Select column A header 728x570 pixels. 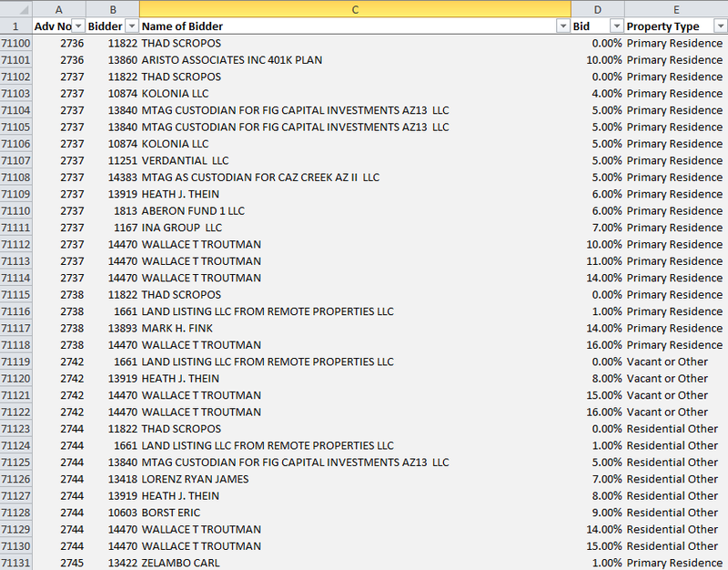coord(59,8)
